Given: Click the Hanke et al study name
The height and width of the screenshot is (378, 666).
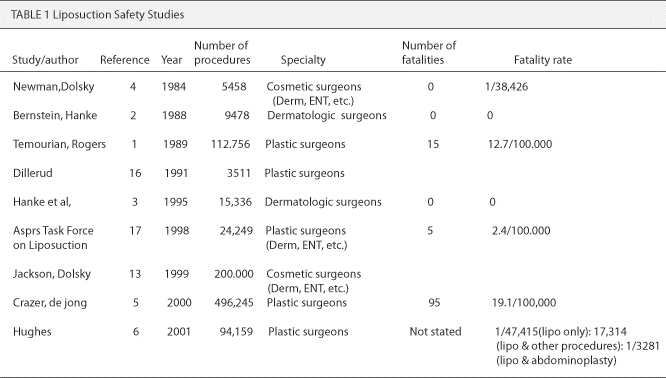Looking at the screenshot, I should 42,202.
